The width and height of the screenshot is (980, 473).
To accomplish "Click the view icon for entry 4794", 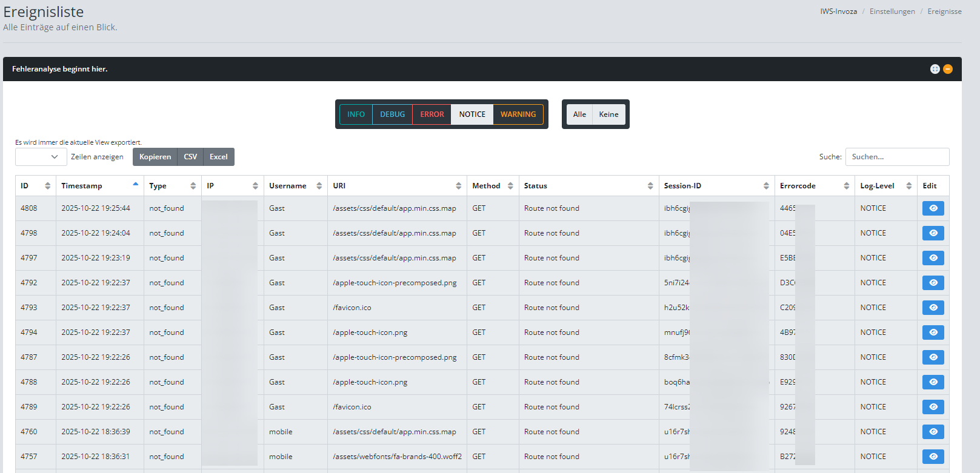I will coord(933,332).
